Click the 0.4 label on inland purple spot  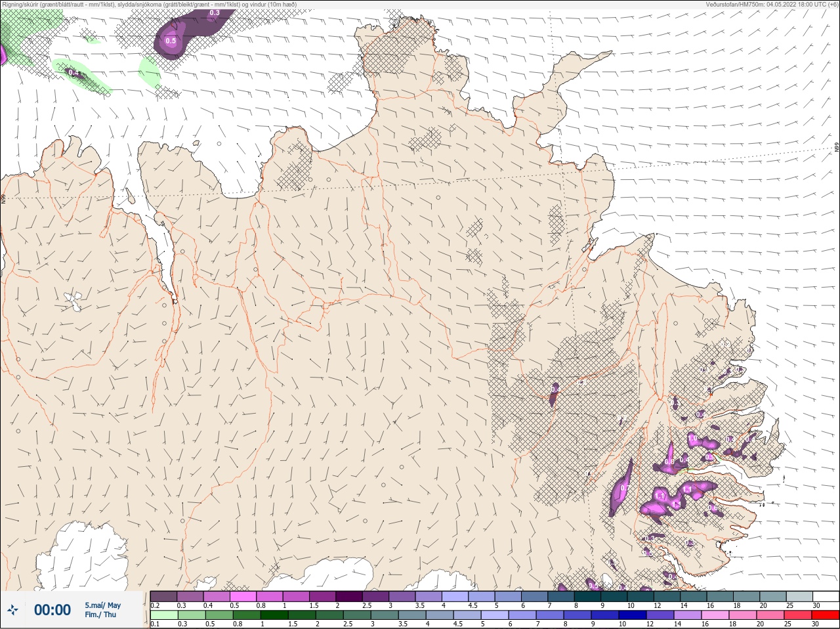(556, 390)
